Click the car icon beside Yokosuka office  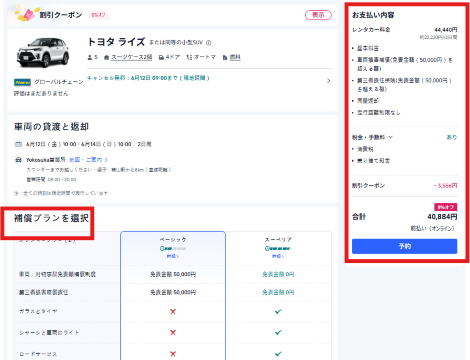tap(18, 160)
